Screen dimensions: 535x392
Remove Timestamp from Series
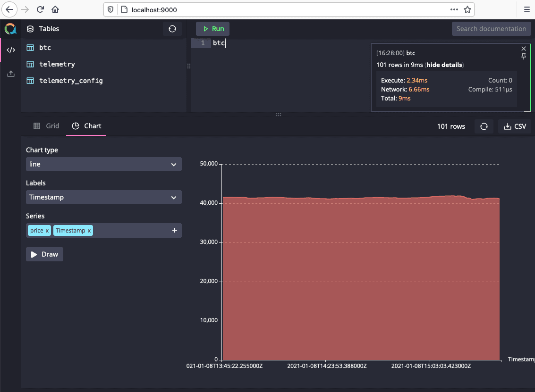click(x=89, y=231)
